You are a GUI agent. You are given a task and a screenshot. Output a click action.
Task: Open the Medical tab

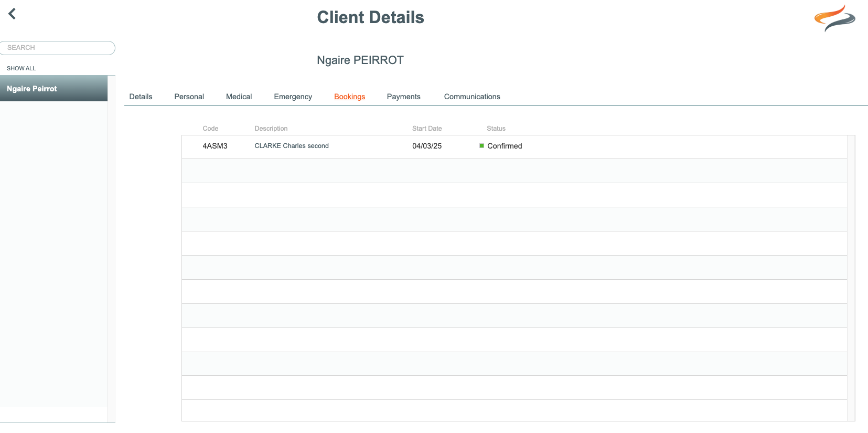(239, 97)
